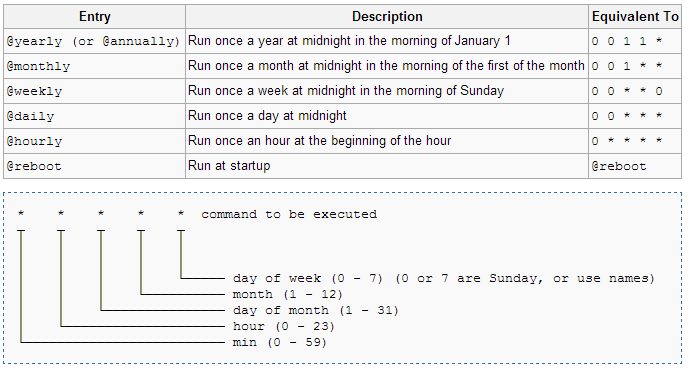This screenshot has height=370, width=689.
Task: Click the "day of week (0 - 7)" label
Action: click(308, 279)
